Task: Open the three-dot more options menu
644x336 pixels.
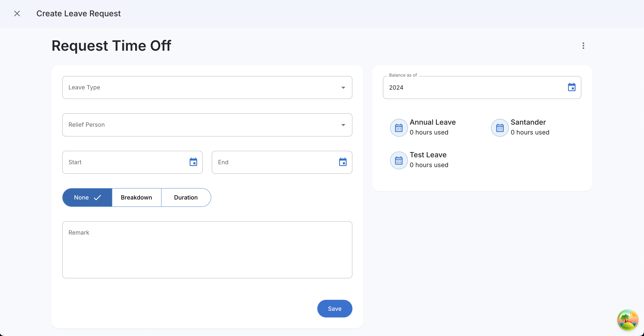Action: (583, 46)
